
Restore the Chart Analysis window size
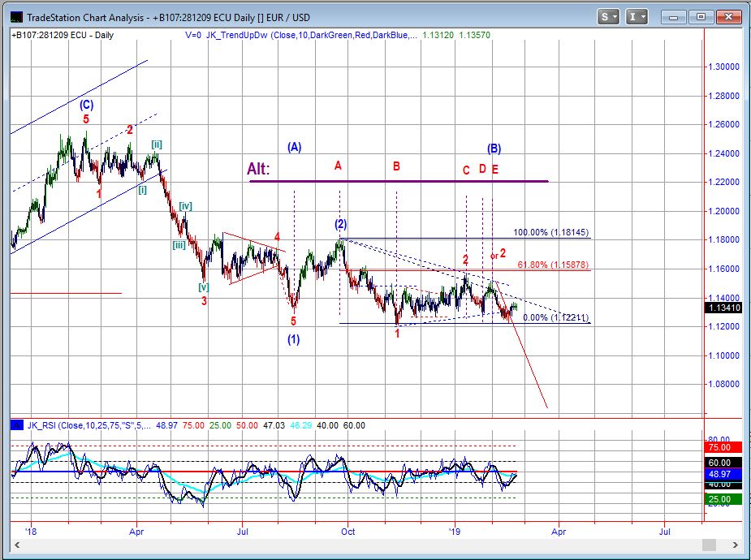pos(701,17)
